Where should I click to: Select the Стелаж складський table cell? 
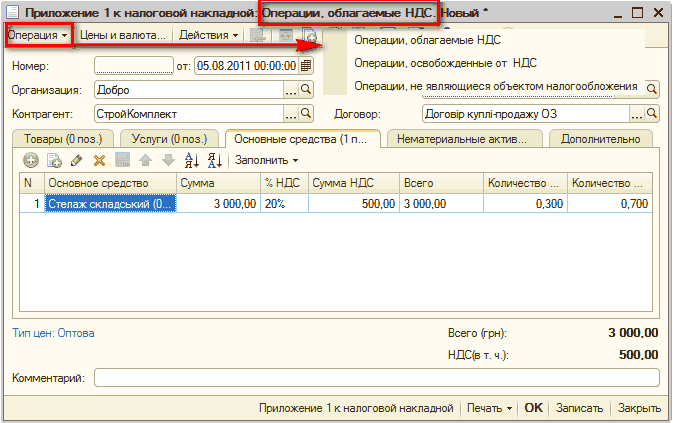[111, 203]
